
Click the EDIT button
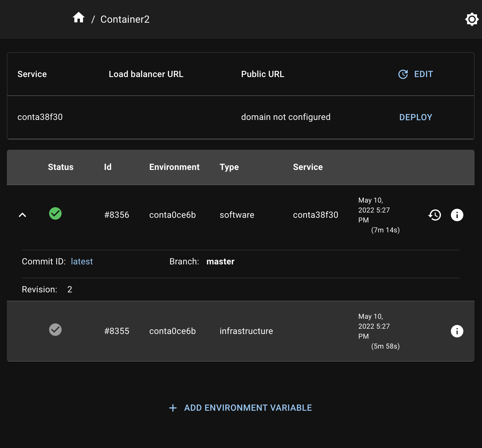(415, 74)
